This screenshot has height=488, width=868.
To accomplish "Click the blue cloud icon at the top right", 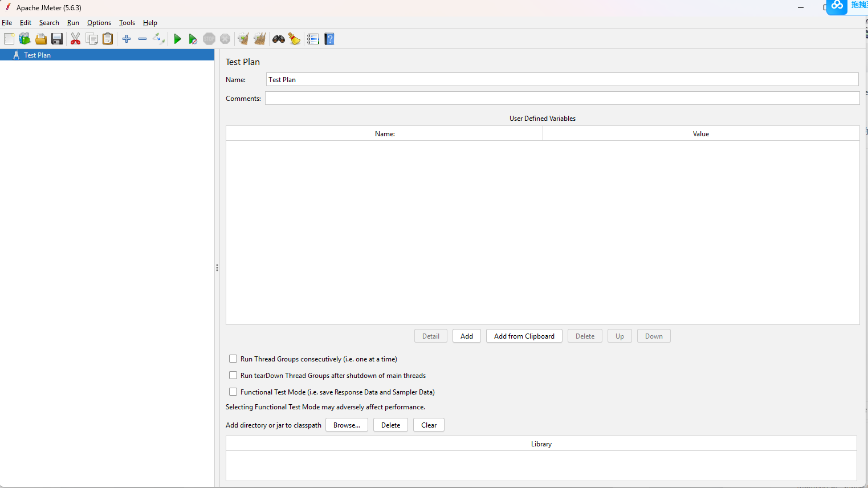I will [837, 6].
